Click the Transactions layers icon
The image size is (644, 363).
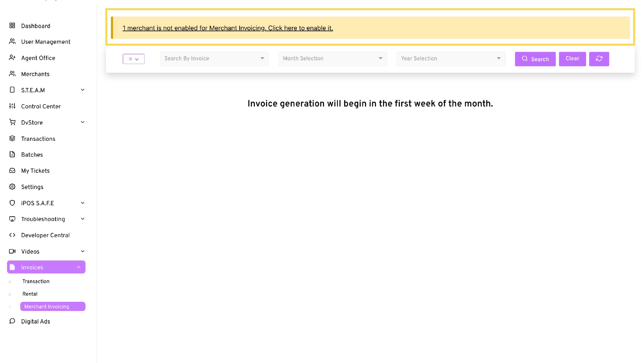tap(12, 139)
